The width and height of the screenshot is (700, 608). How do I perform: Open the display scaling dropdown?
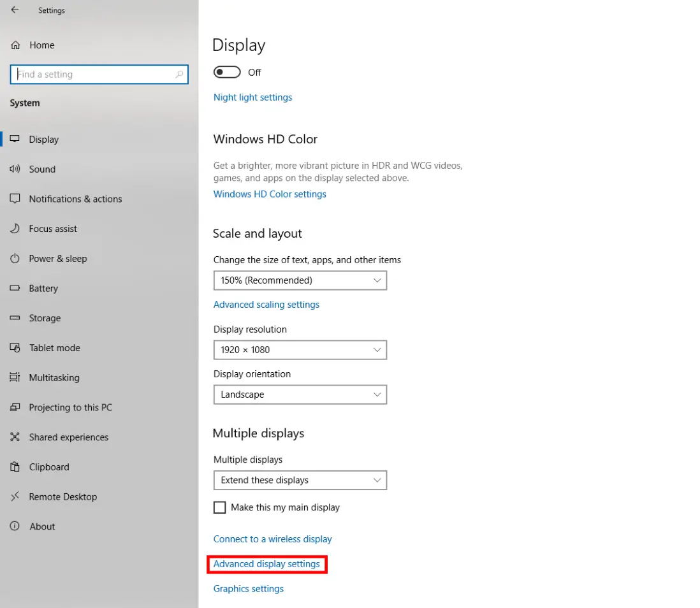pos(300,280)
